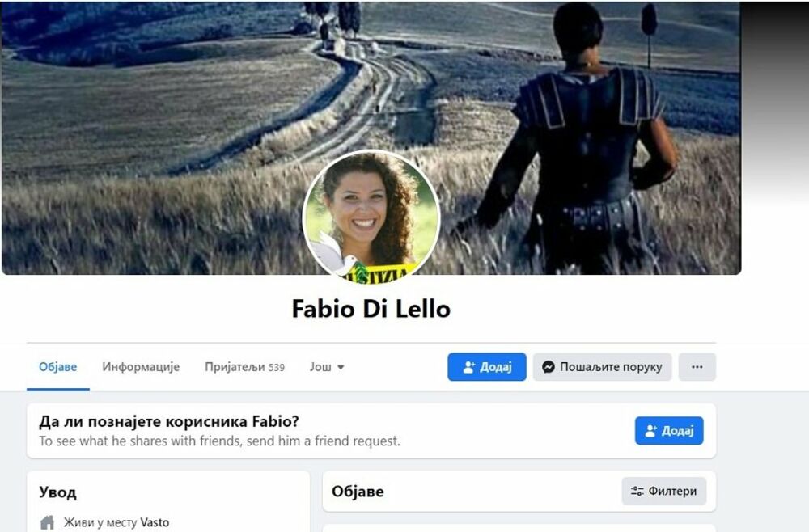Image resolution: width=809 pixels, height=532 pixels.
Task: Open the circular profile picture
Action: (371, 217)
